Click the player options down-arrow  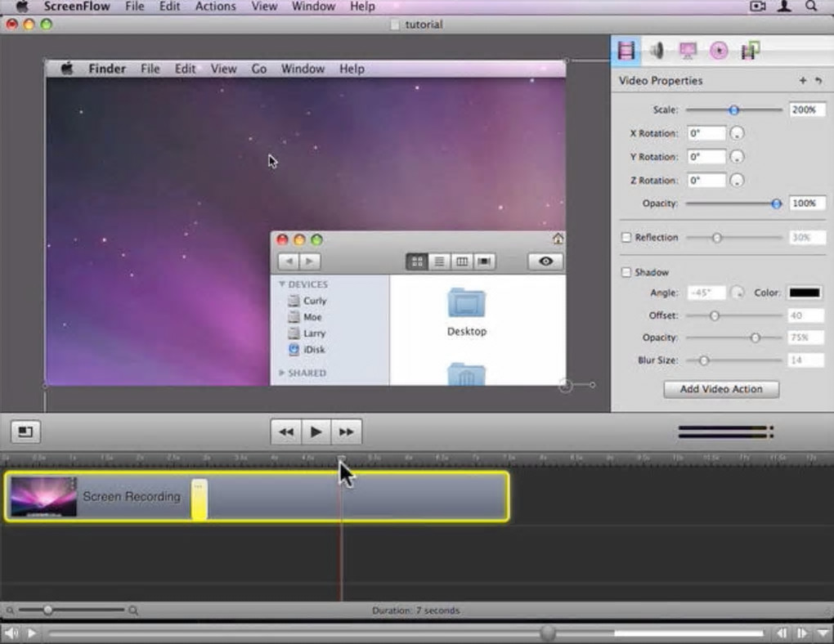point(823,633)
